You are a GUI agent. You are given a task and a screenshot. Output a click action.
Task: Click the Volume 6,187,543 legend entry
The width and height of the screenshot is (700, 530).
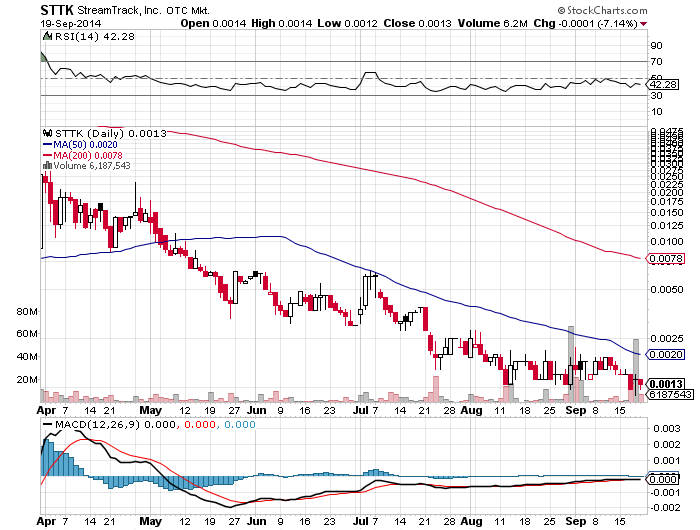[92, 166]
